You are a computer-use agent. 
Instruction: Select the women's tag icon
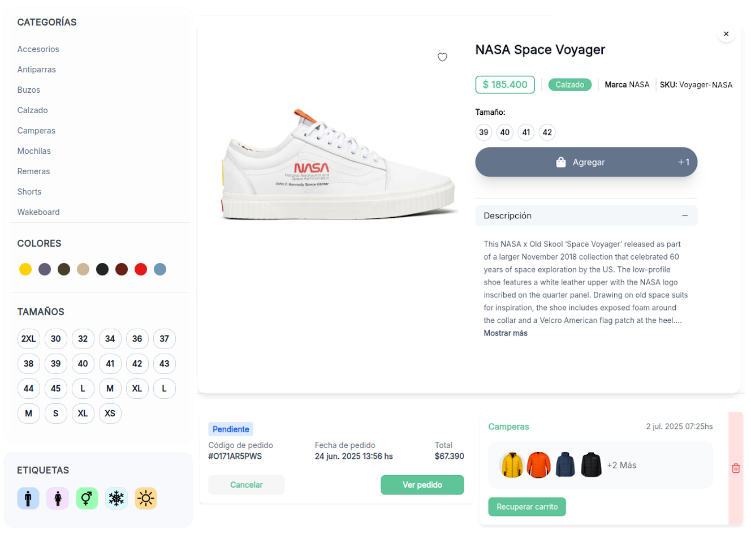(58, 498)
